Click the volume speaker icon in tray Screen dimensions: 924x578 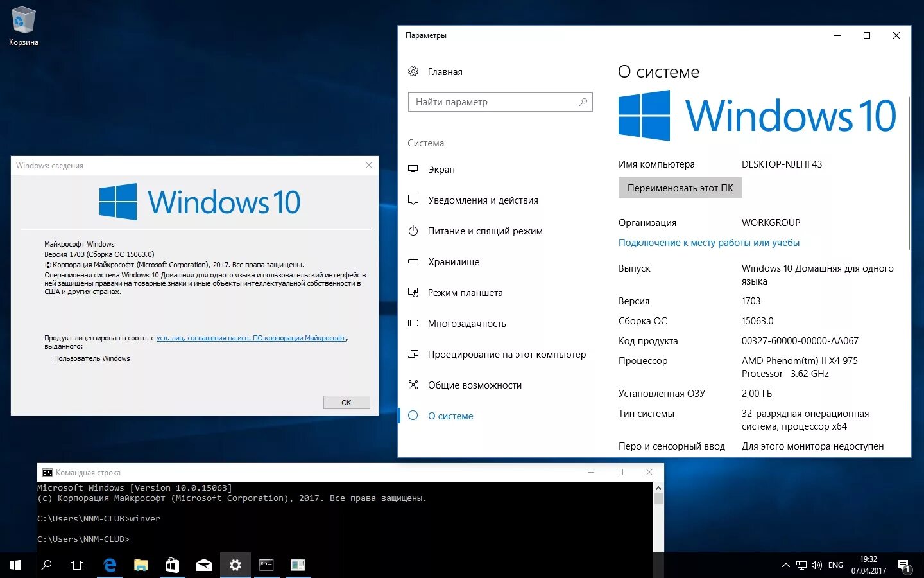tap(817, 565)
